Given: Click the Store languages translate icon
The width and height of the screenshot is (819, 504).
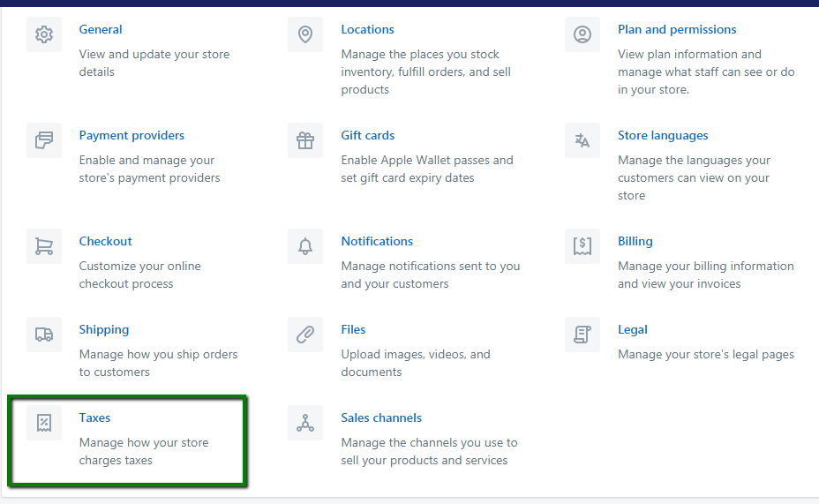Looking at the screenshot, I should 582,140.
